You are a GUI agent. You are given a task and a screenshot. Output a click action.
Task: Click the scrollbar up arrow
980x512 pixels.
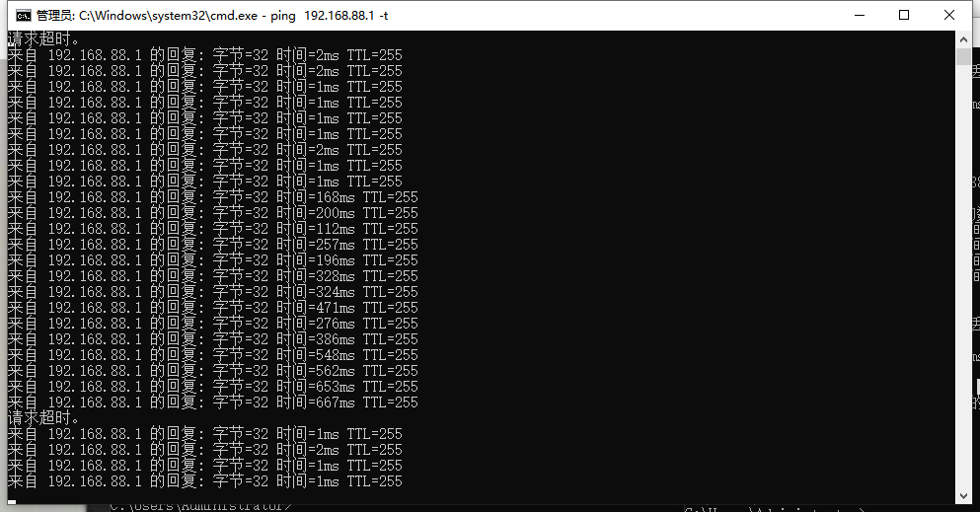pos(963,39)
